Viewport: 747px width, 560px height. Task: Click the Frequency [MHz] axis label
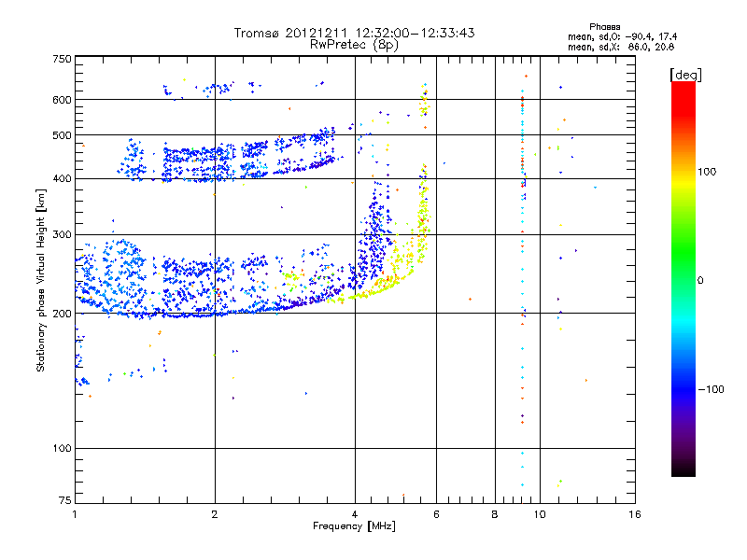pyautogui.click(x=354, y=526)
